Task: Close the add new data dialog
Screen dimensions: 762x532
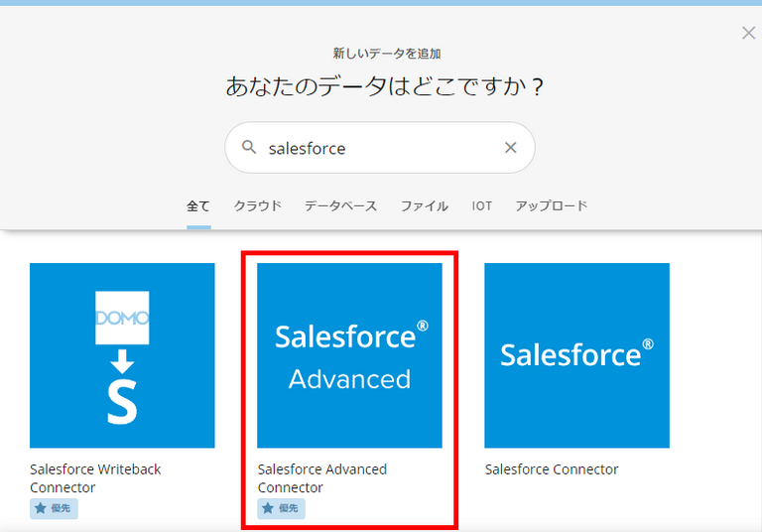Action: 748,33
